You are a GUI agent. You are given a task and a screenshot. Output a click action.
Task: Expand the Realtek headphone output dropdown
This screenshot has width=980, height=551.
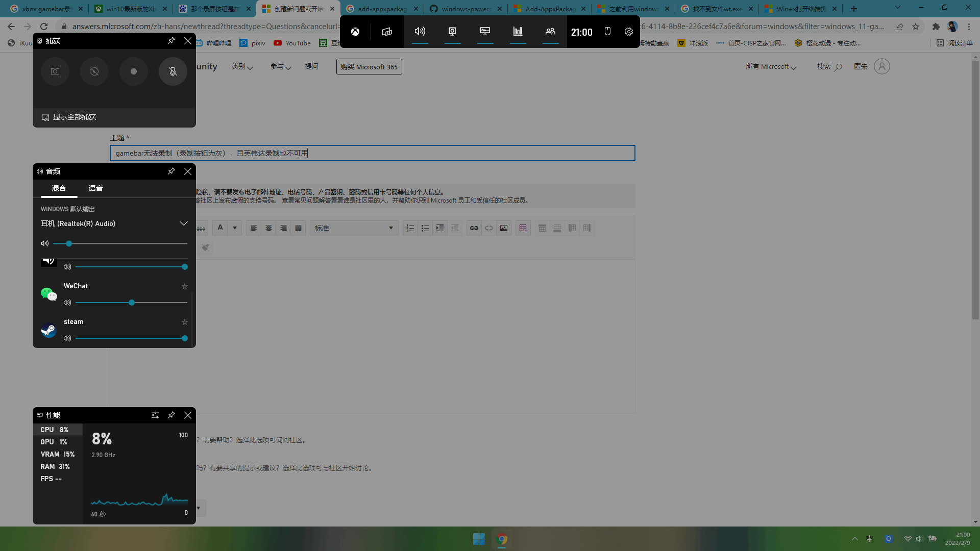183,223
